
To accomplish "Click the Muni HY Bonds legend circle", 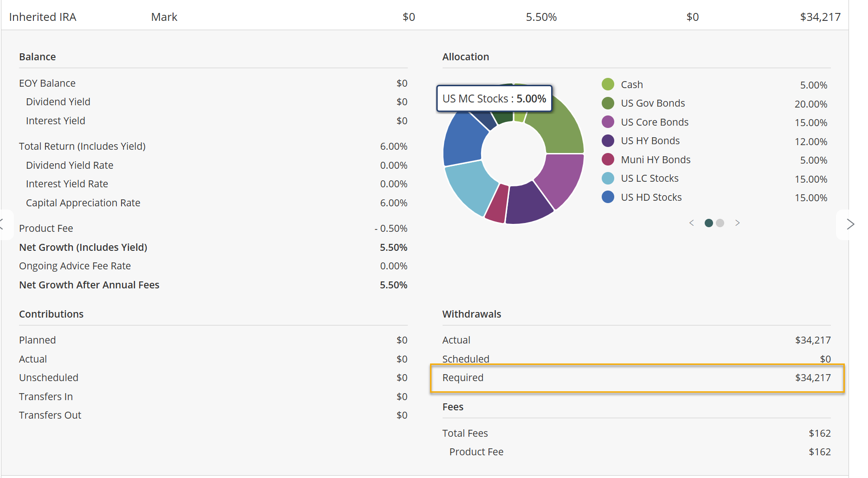I will [x=608, y=159].
